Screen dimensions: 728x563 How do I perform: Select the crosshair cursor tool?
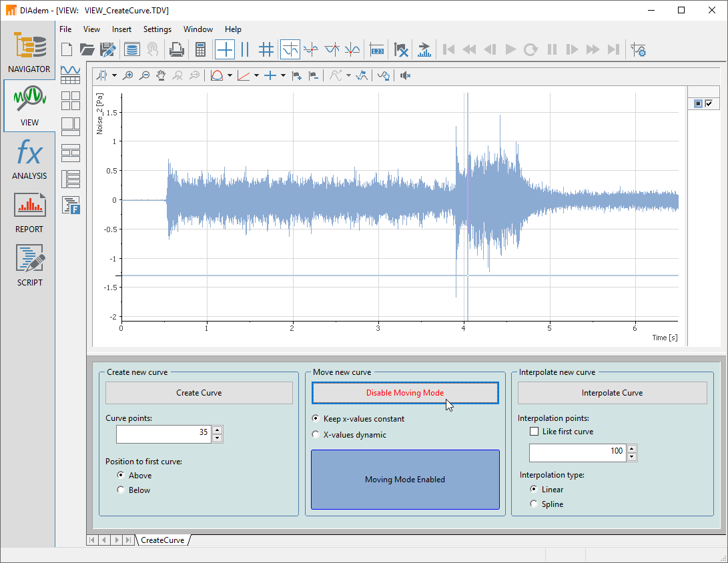pos(225,49)
